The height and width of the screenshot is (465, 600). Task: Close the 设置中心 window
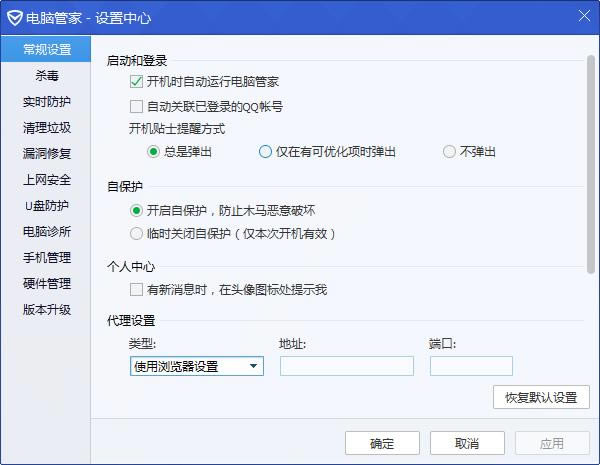[584, 16]
